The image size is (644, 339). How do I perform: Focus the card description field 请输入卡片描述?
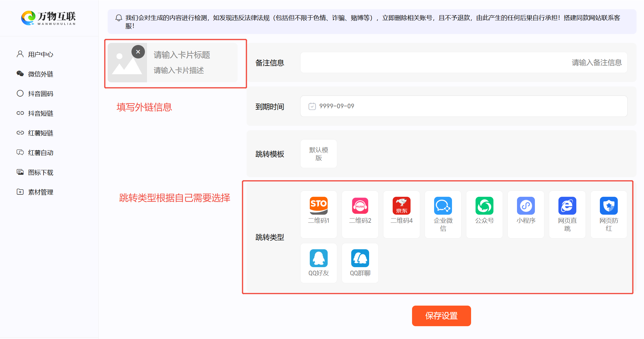coord(179,70)
